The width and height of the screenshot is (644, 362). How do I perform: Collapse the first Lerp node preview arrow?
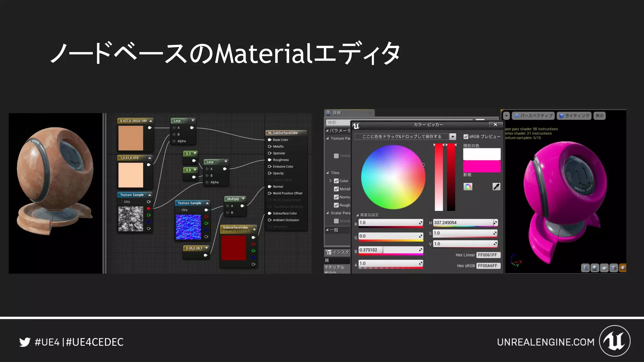[x=193, y=120]
